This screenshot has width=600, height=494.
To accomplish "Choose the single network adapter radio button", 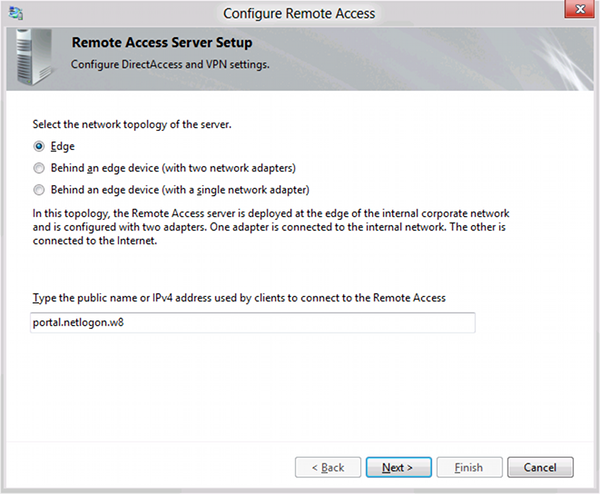I will click(x=39, y=190).
